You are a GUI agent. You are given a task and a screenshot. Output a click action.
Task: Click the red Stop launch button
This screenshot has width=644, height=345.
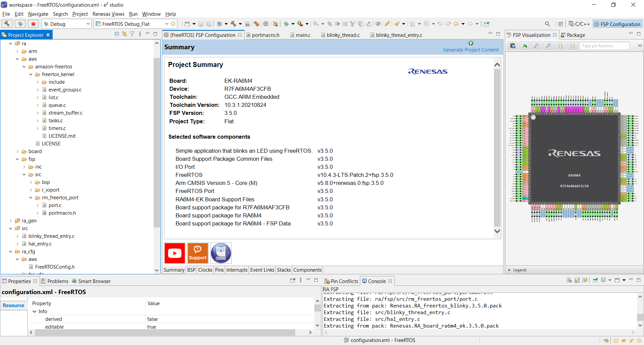[x=33, y=24]
